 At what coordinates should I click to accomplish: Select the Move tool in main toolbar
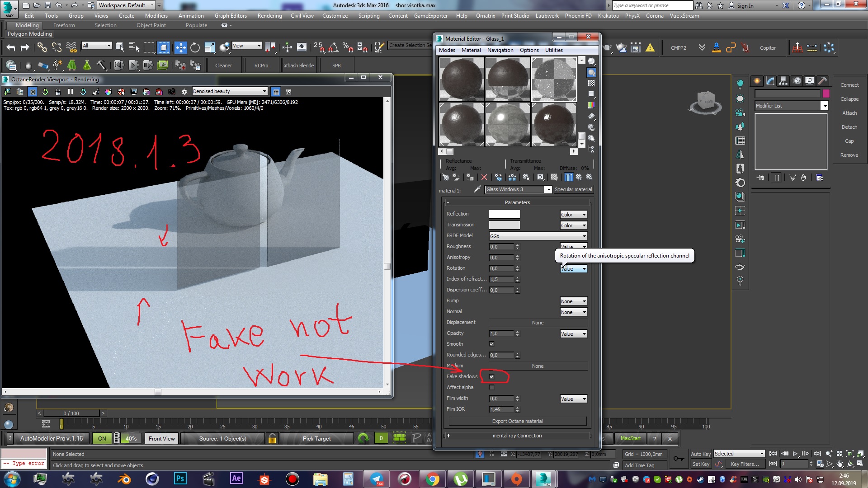point(180,47)
